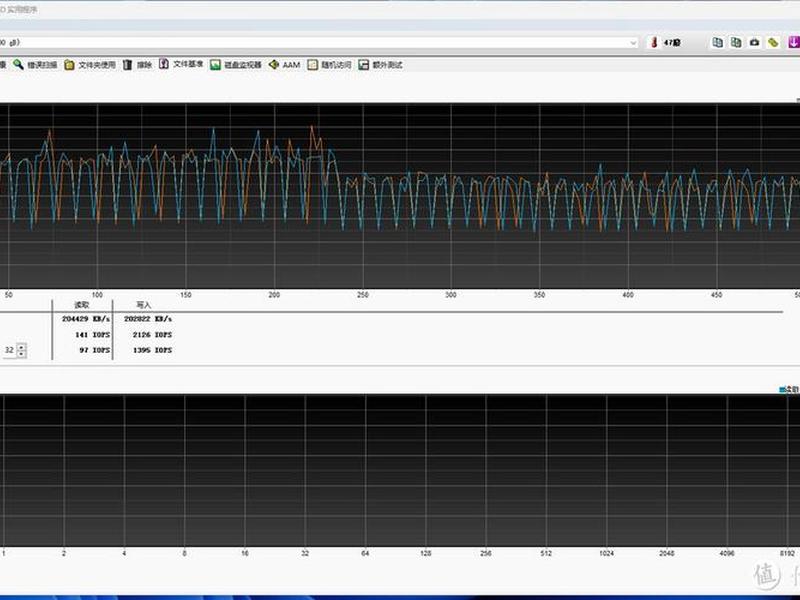Click the 读取 read column header

point(82,305)
